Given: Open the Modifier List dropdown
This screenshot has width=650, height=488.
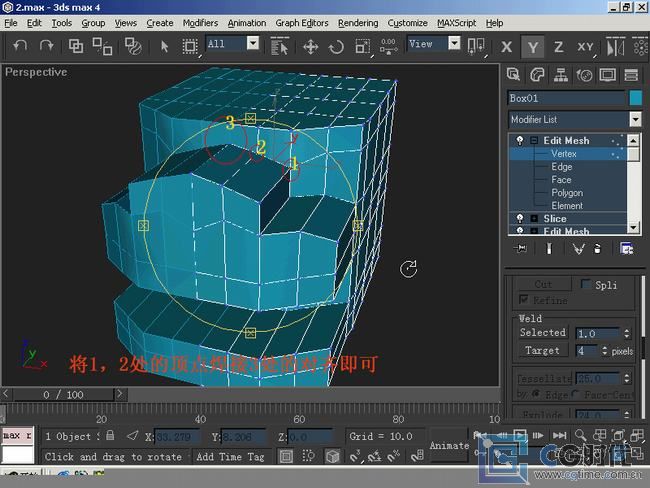Looking at the screenshot, I should coord(635,119).
